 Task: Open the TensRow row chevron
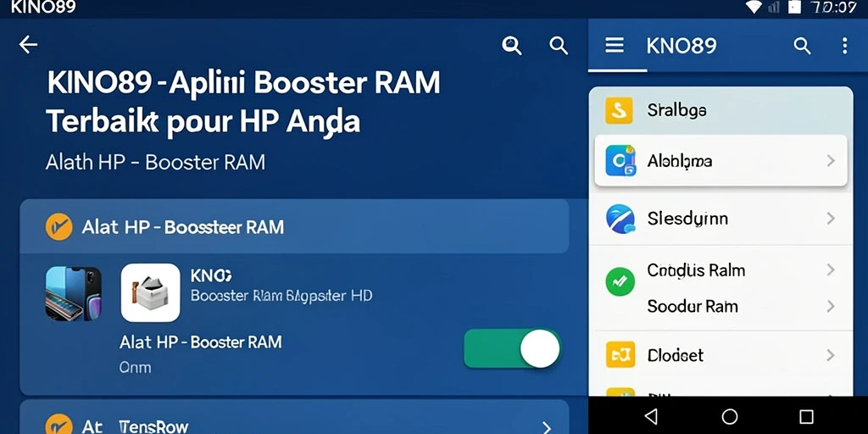(547, 427)
